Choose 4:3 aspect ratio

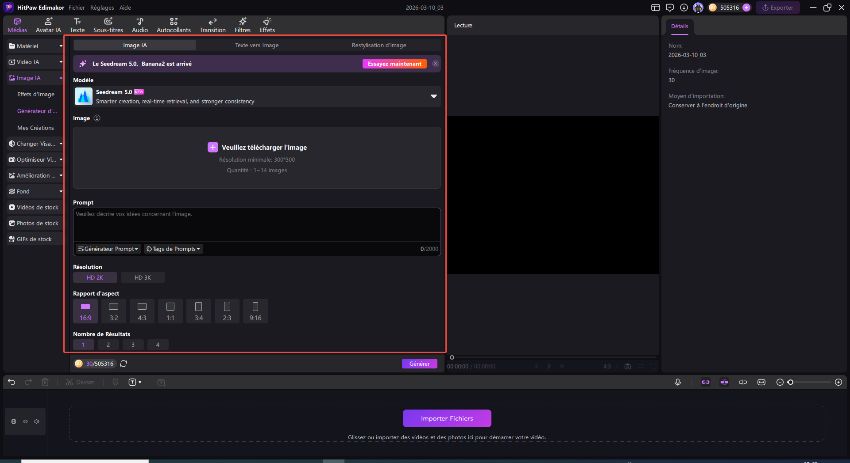142,311
